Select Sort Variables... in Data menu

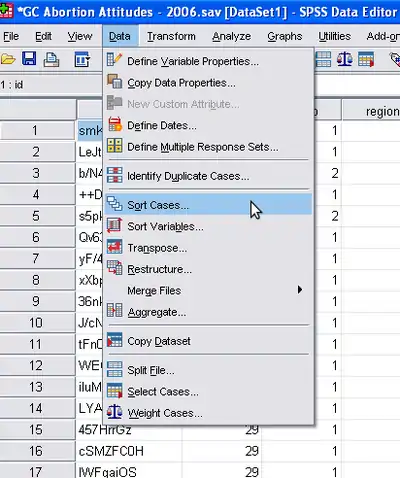(209, 226)
